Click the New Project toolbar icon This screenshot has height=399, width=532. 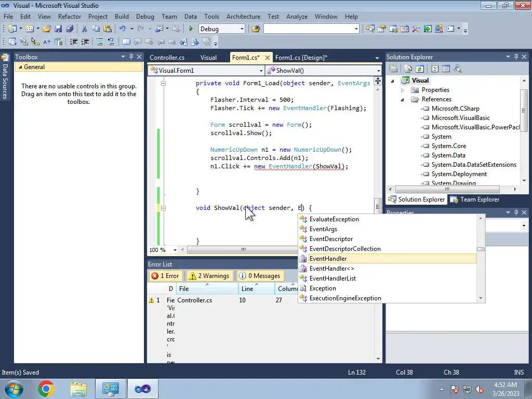click(12, 29)
